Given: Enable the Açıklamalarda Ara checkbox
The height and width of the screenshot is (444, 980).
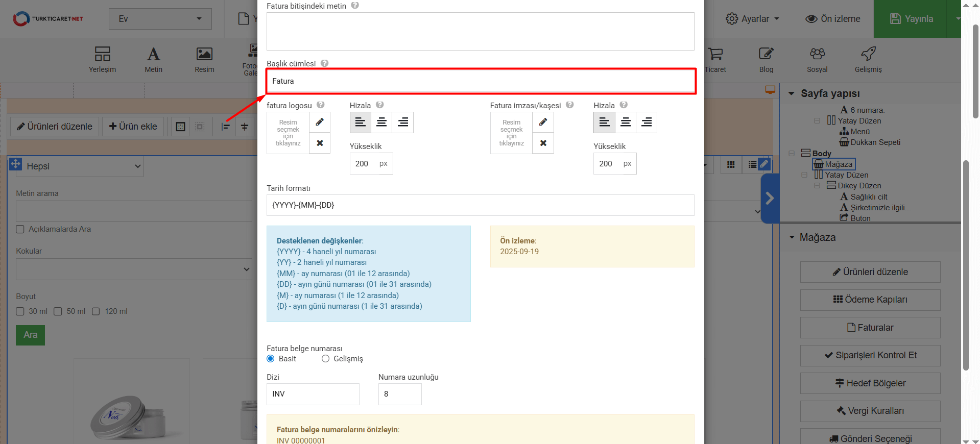Looking at the screenshot, I should 20,229.
